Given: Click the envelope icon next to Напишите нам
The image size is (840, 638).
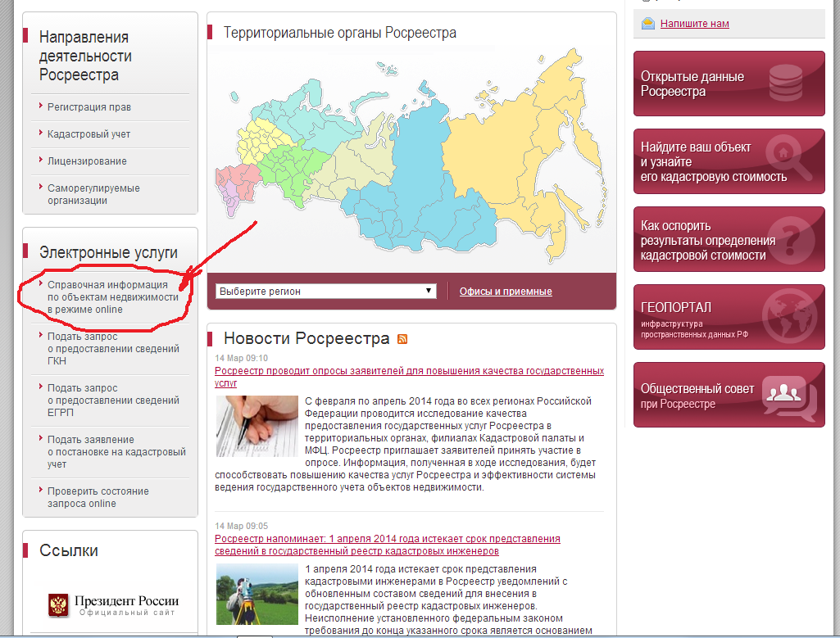Looking at the screenshot, I should (648, 24).
